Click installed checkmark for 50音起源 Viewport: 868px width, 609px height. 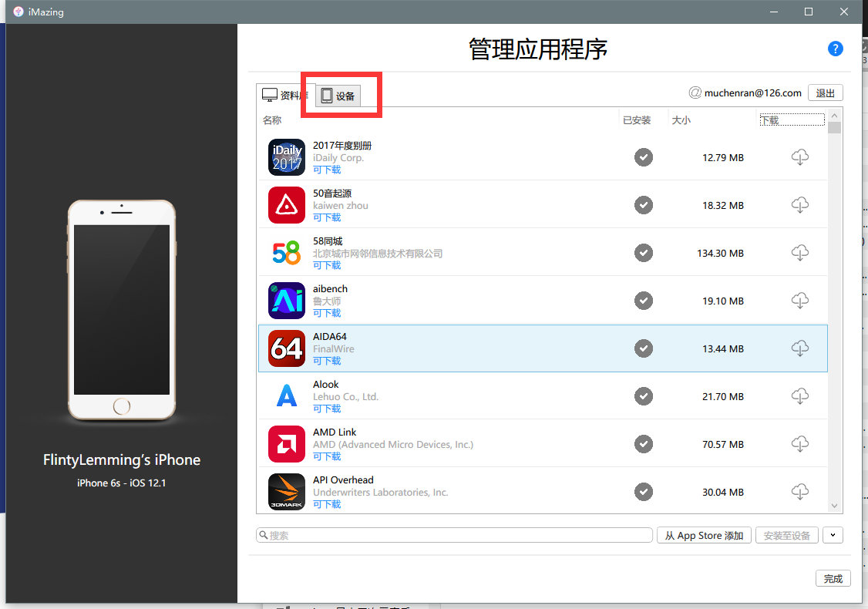[644, 205]
